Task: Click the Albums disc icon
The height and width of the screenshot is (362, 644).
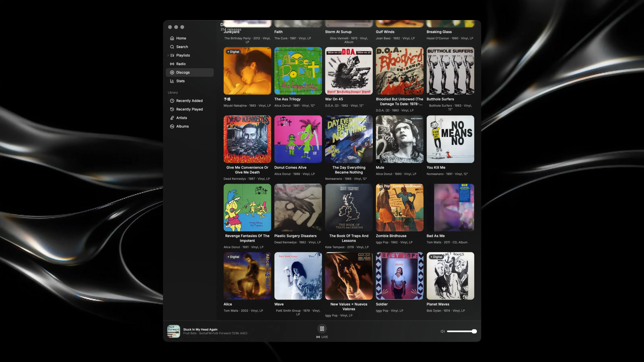Action: pos(172,126)
